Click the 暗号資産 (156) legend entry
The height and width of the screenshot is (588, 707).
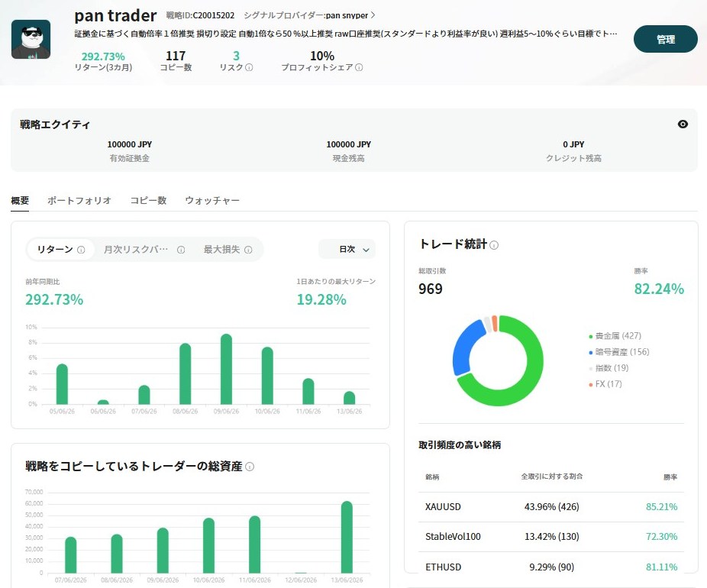618,352
